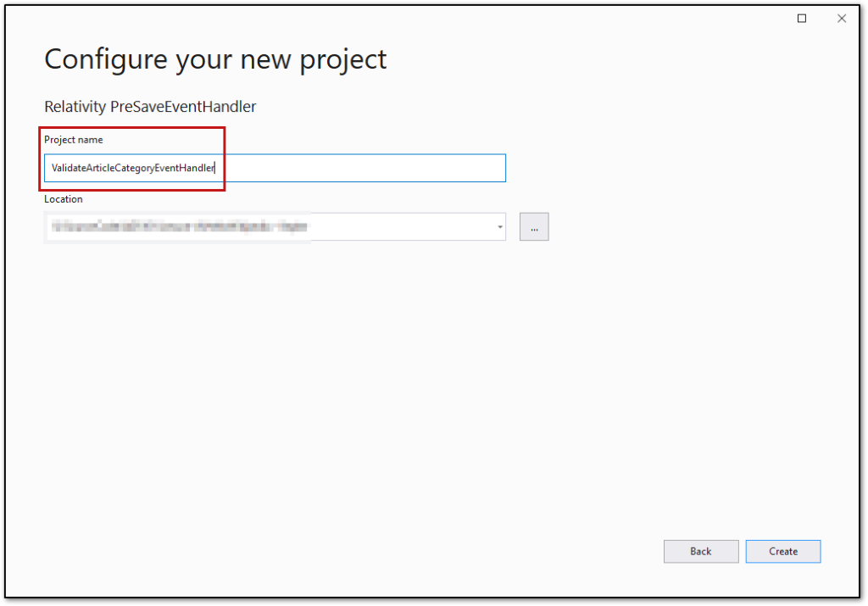Expand the Location dropdown arrow
Screen dimensions: 868x606
pyautogui.click(x=500, y=227)
